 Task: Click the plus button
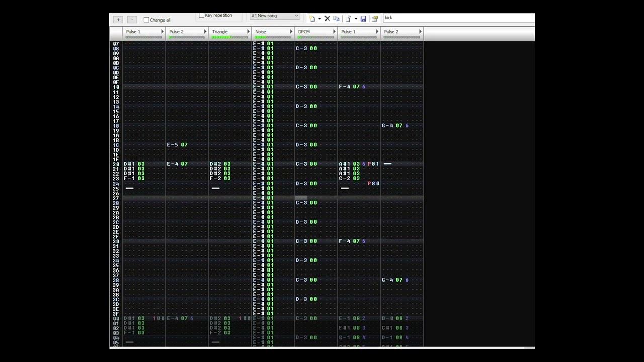pyautogui.click(x=118, y=20)
